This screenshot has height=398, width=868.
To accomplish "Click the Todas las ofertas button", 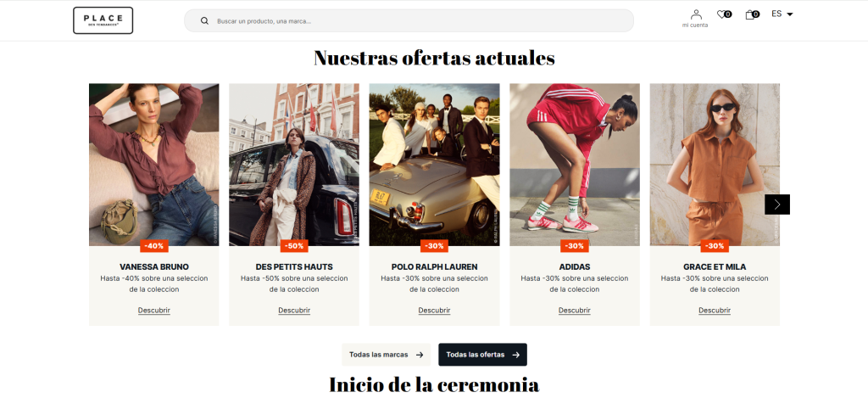I will [482, 355].
